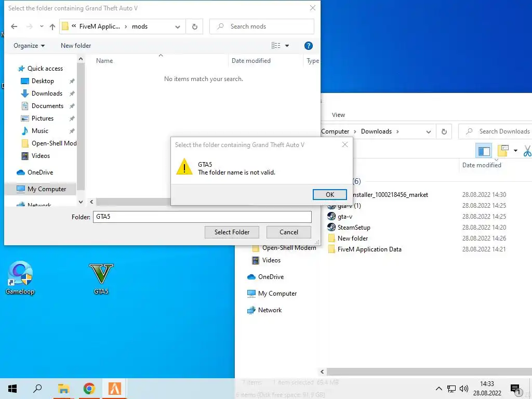Open the notification center icon
The width and height of the screenshot is (532, 399).
[515, 389]
